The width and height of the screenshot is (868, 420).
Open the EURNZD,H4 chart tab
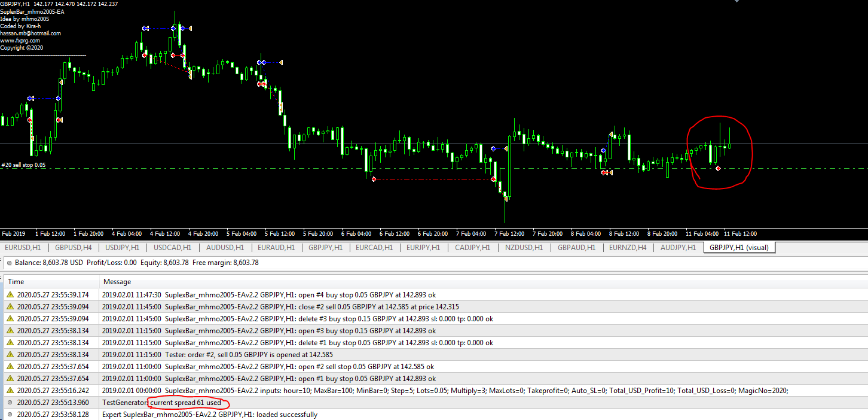627,247
